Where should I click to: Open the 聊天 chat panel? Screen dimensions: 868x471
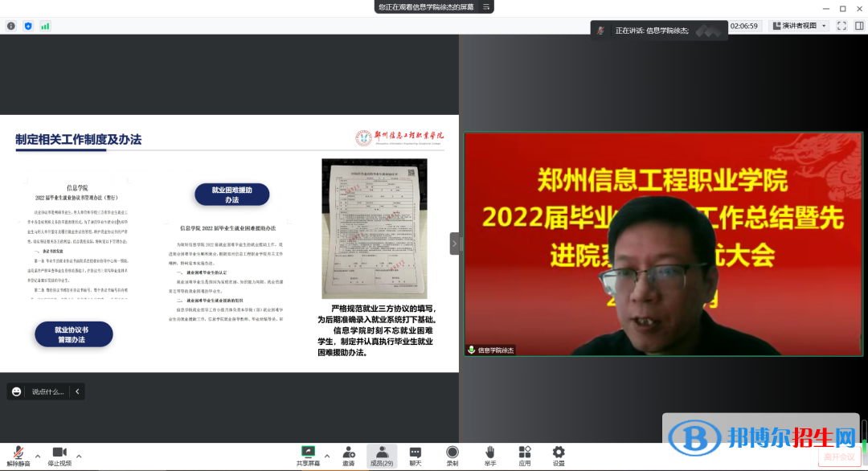tap(416, 457)
